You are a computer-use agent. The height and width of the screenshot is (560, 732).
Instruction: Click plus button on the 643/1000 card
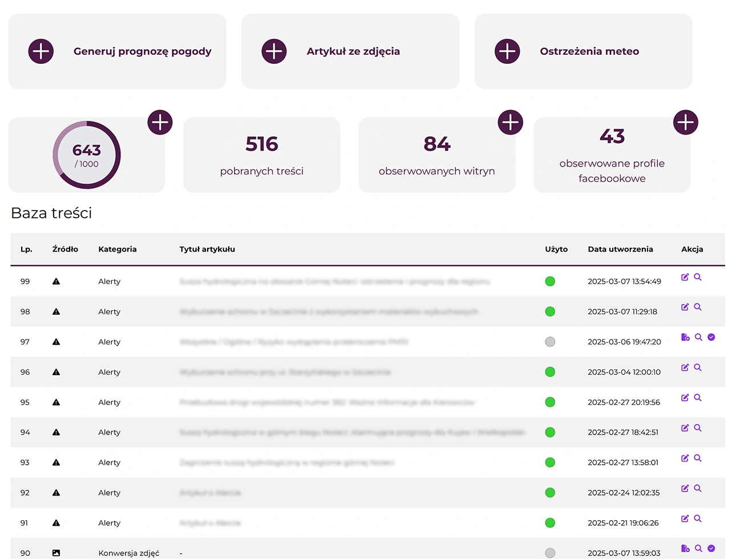click(x=160, y=122)
